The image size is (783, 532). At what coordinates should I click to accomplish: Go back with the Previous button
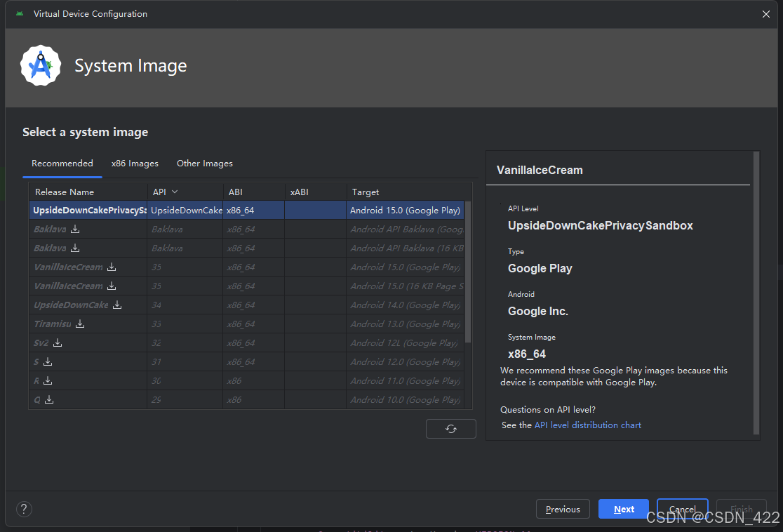[x=563, y=510]
